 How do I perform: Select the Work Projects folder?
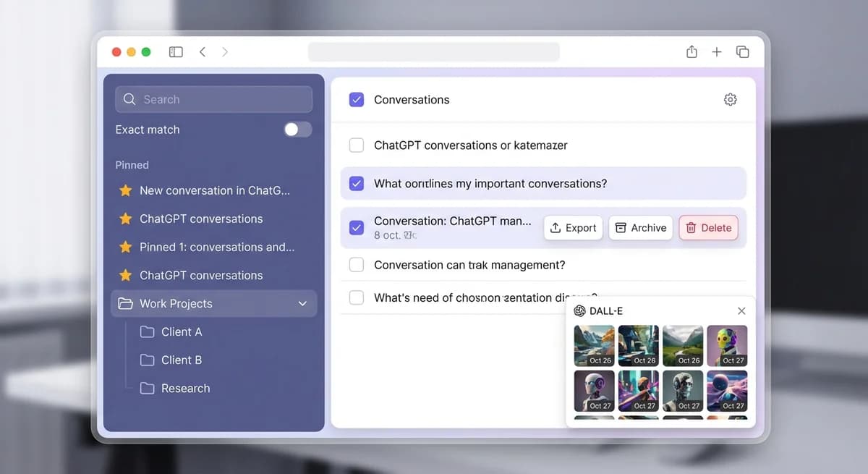(x=214, y=304)
